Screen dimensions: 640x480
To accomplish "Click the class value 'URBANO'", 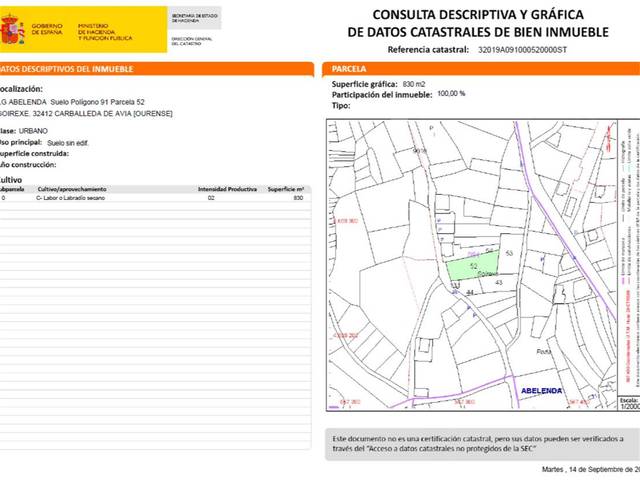I will coord(33,131).
